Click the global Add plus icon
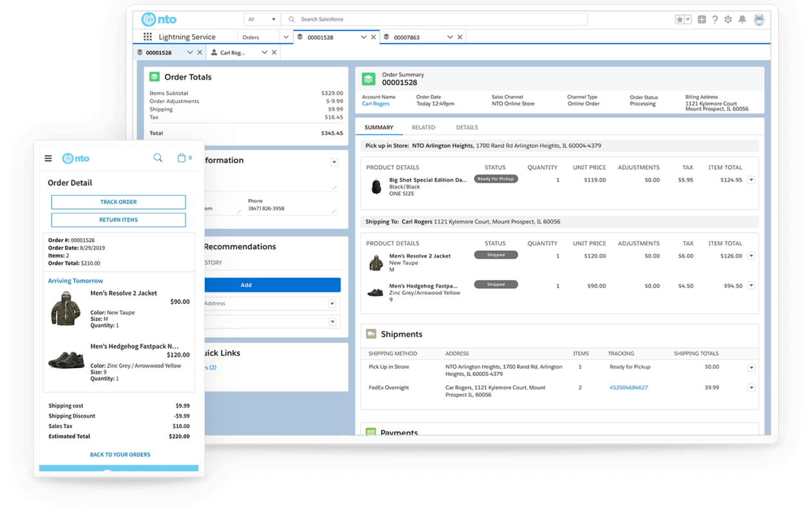The width and height of the screenshot is (812, 515). point(701,19)
